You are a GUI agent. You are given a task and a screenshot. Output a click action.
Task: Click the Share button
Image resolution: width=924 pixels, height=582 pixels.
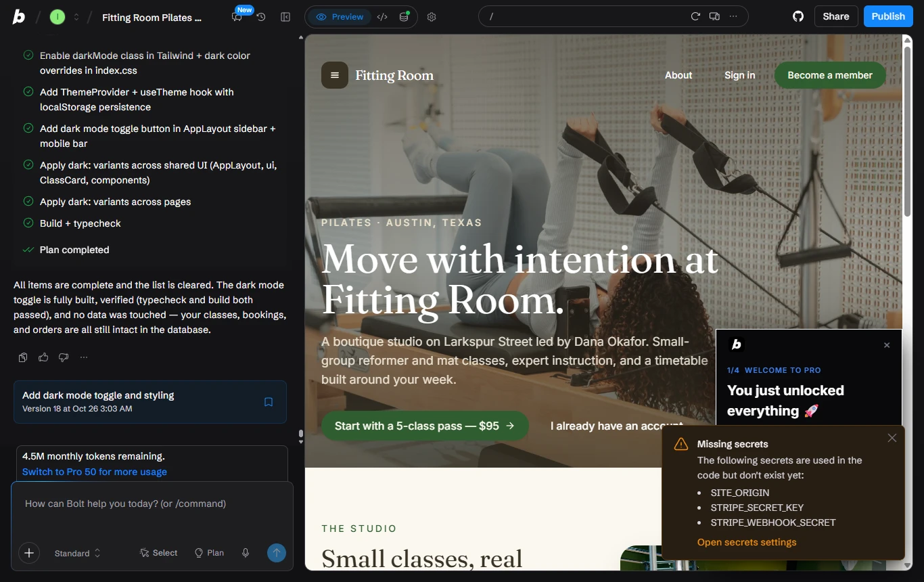[836, 16]
